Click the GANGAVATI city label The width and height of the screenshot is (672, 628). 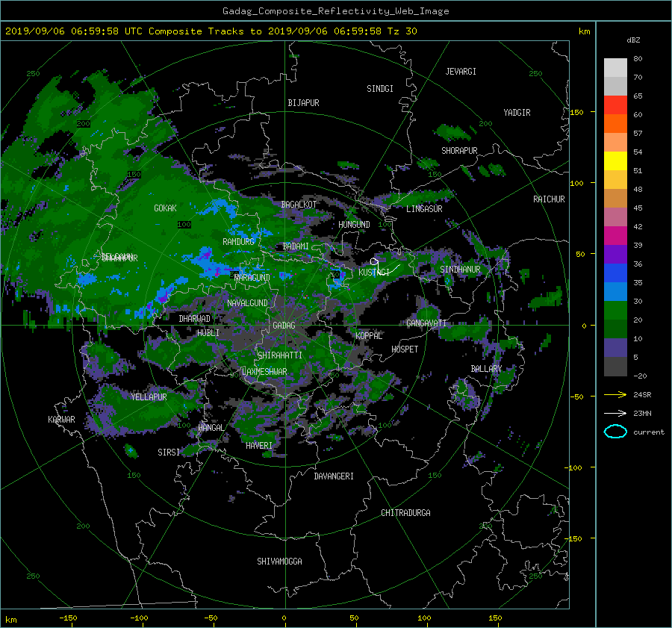coord(426,323)
